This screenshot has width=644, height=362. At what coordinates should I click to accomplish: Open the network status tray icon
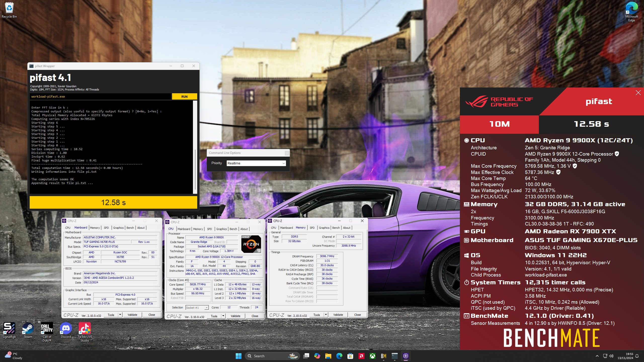coord(605,356)
